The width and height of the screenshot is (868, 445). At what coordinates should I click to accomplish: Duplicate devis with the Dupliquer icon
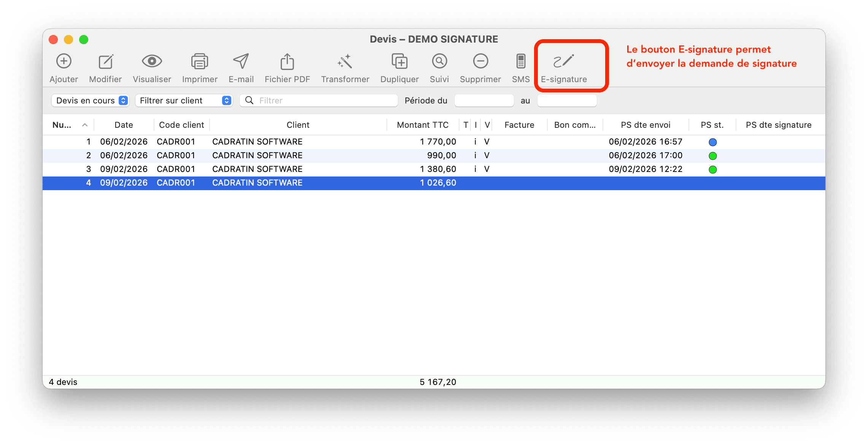399,61
